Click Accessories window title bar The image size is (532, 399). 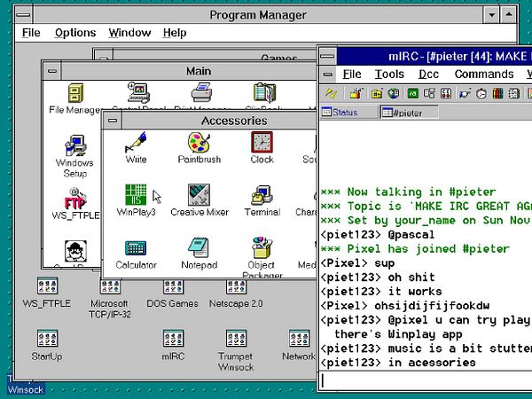[219, 121]
